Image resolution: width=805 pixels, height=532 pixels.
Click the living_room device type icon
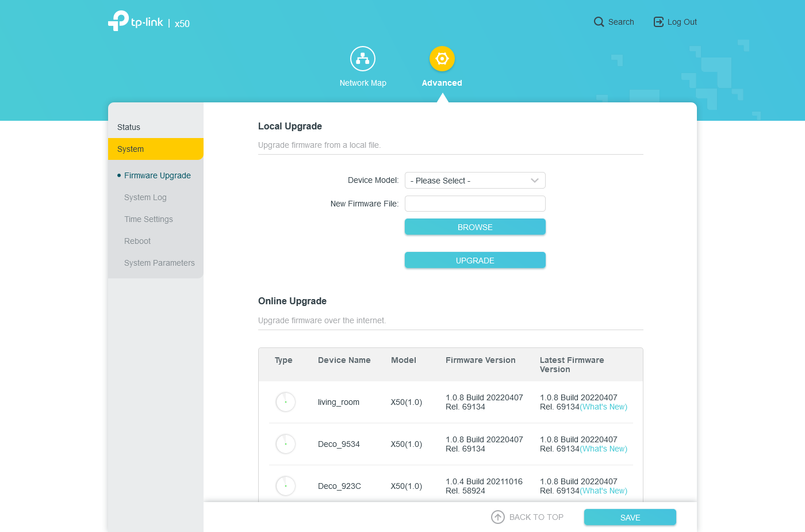pos(286,402)
